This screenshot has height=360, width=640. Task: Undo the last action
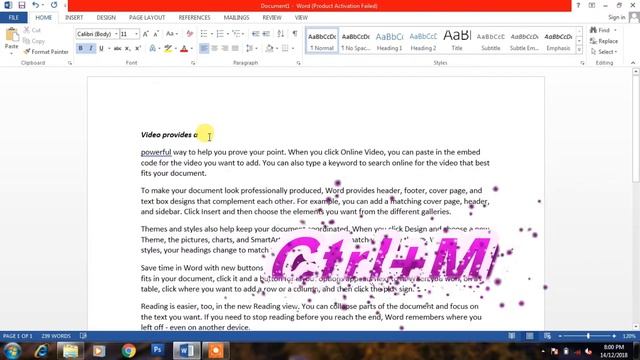[36, 5]
